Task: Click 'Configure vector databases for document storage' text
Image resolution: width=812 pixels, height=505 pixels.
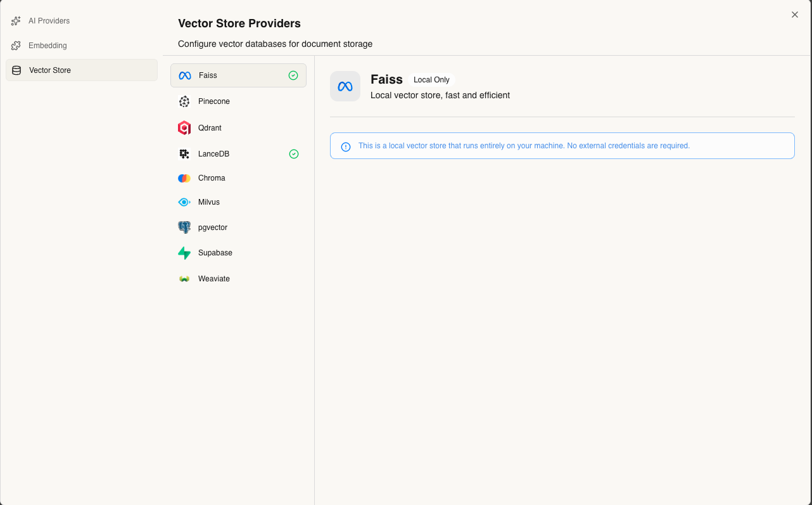Action: tap(275, 44)
